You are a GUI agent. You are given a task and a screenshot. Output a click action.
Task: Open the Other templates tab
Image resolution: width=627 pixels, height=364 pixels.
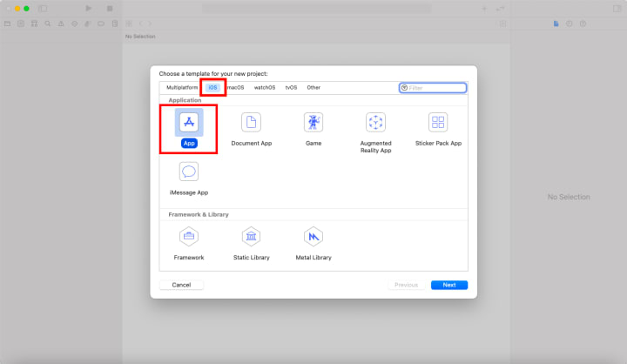[313, 88]
